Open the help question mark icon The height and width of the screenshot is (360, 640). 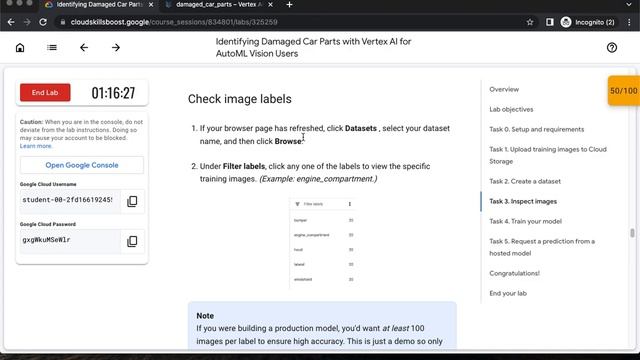coord(611,48)
